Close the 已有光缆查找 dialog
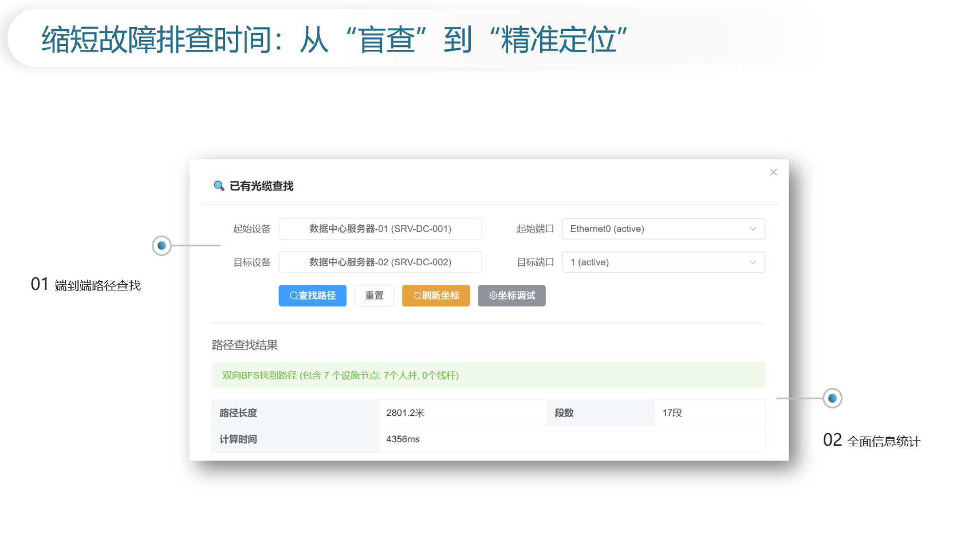The height and width of the screenshot is (550, 980). [773, 172]
